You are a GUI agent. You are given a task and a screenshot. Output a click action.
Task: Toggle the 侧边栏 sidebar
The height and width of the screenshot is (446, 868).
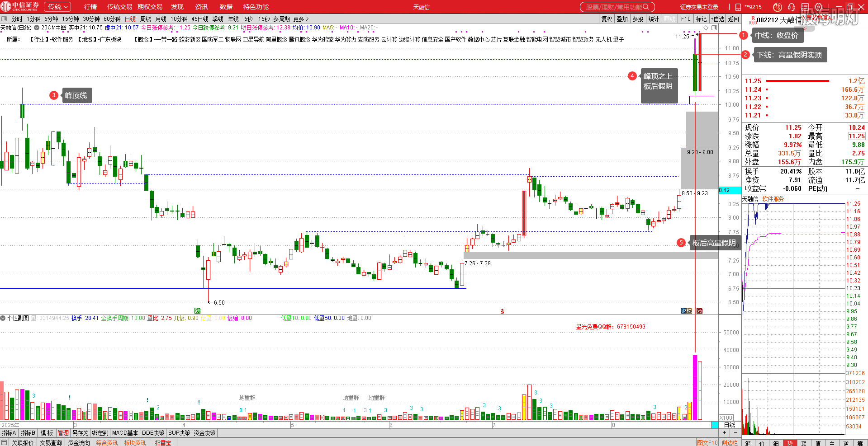[729, 443]
